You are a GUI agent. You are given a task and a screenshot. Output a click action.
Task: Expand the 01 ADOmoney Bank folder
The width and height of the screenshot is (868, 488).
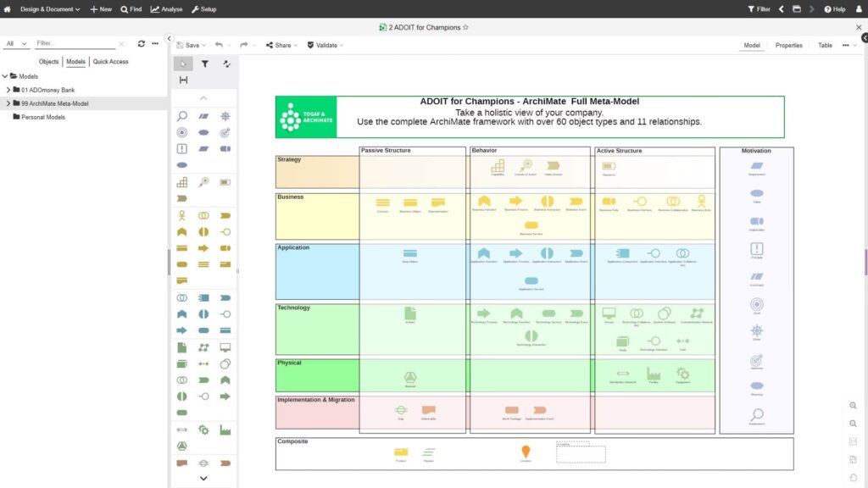(x=8, y=90)
